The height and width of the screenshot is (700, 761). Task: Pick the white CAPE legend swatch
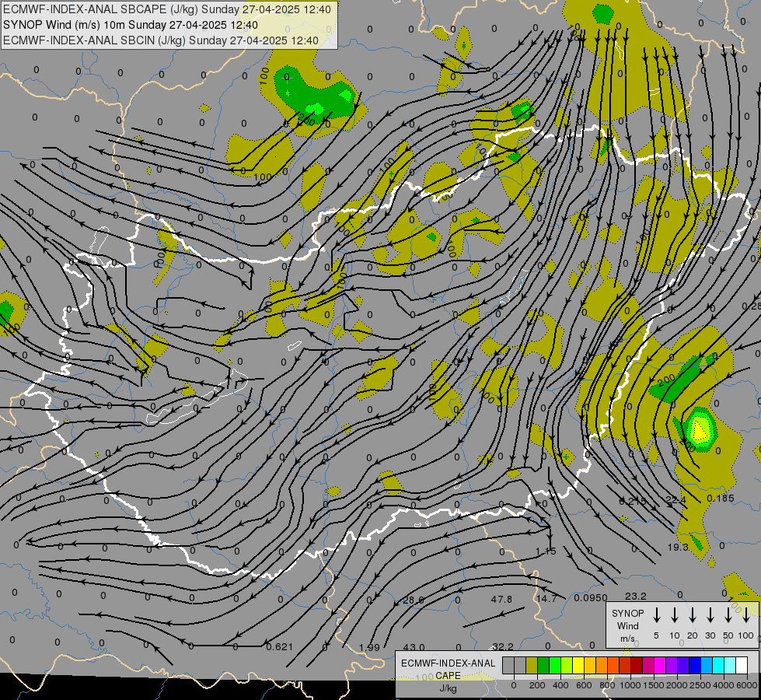742,665
